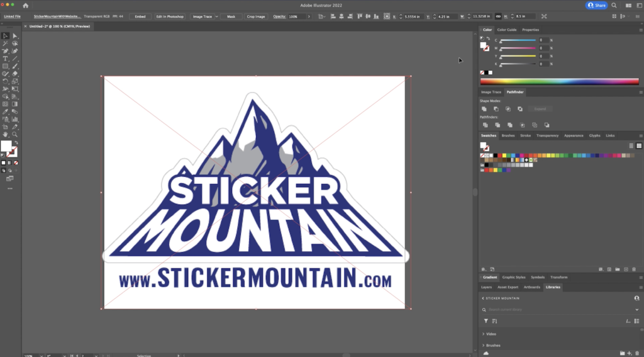The height and width of the screenshot is (357, 644).
Task: Filter library items with funnel icon
Action: (x=486, y=321)
